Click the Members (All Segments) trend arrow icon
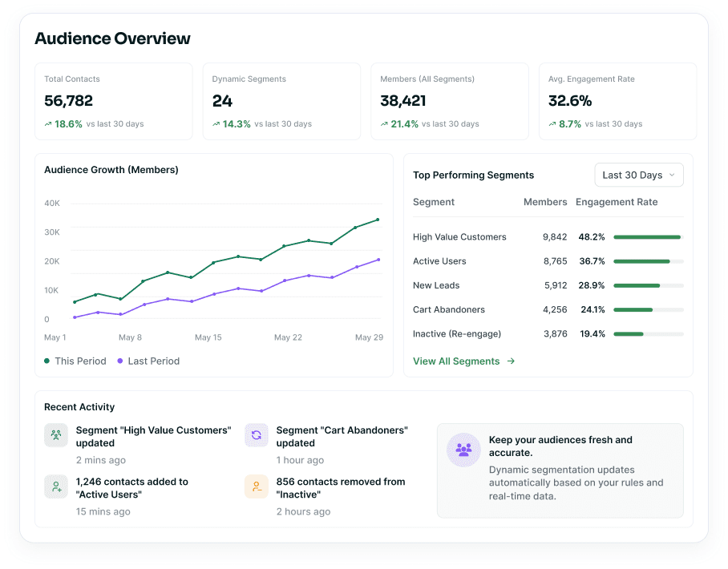Image resolution: width=728 pixels, height=569 pixels. pyautogui.click(x=384, y=124)
